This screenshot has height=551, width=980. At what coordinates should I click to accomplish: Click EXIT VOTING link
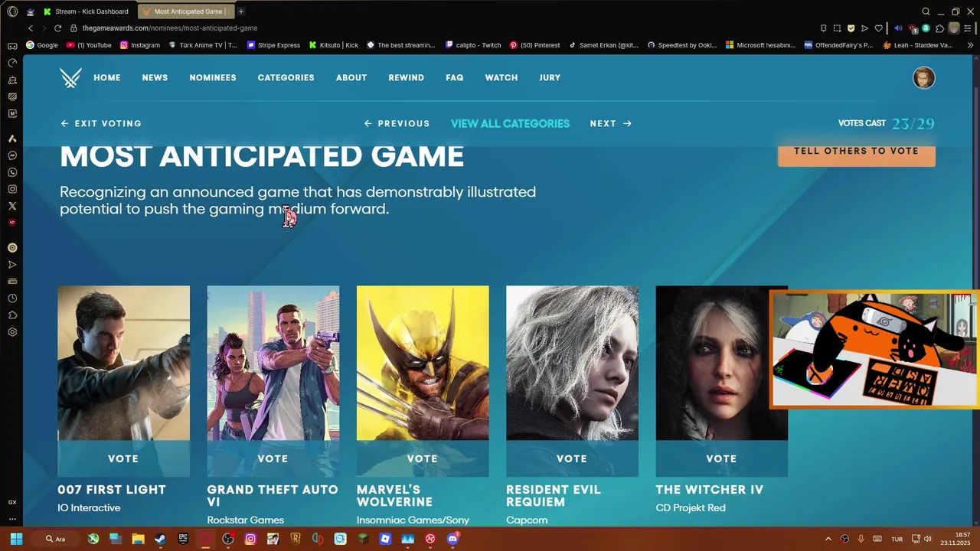pos(101,123)
